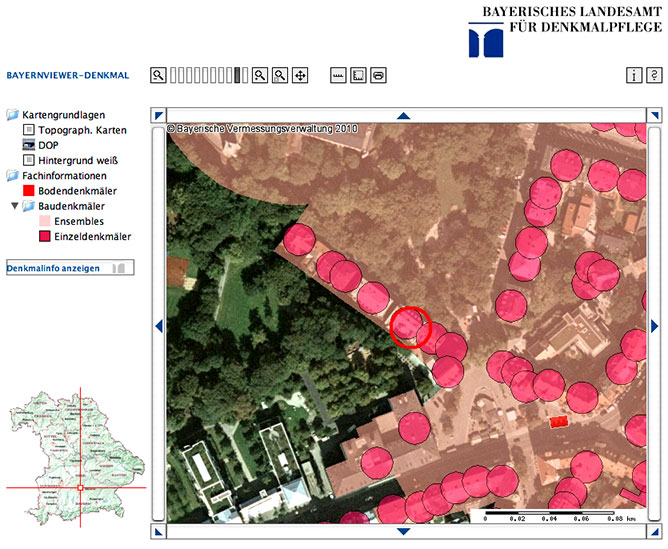
Task: Enable the Hintergrund weiß layer
Action: click(x=29, y=160)
